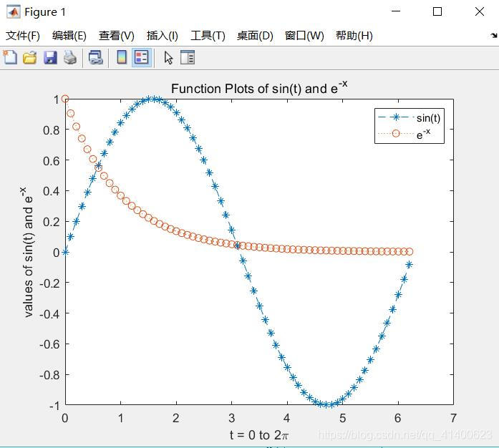Open the 工具(T) menu
499x448 pixels.
click(x=208, y=36)
